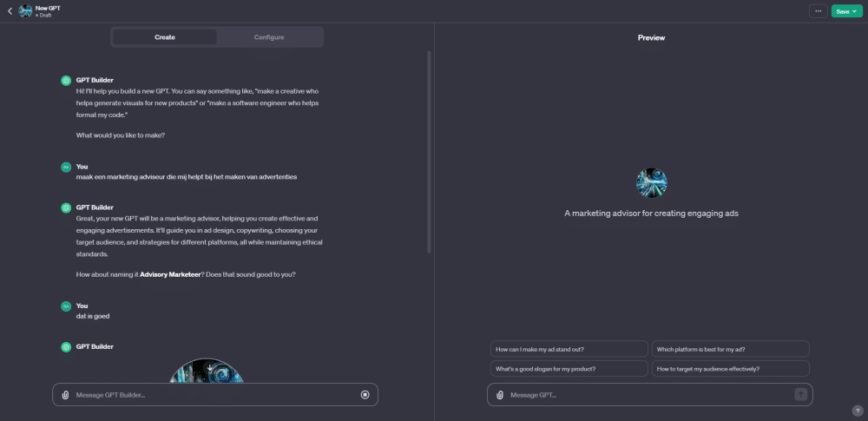Focus the Message GPT input field
868x421 pixels.
tap(650, 395)
